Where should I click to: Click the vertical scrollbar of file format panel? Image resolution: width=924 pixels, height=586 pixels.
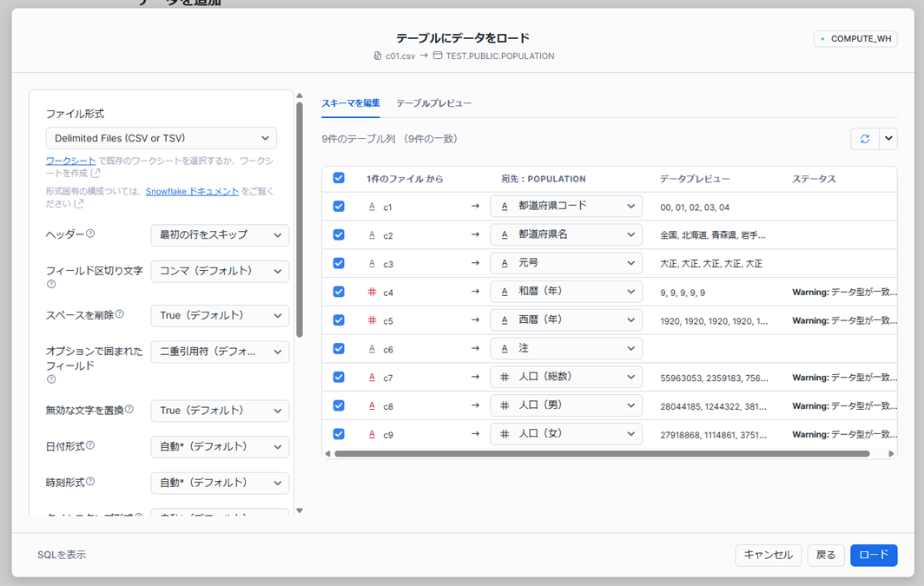(x=300, y=220)
